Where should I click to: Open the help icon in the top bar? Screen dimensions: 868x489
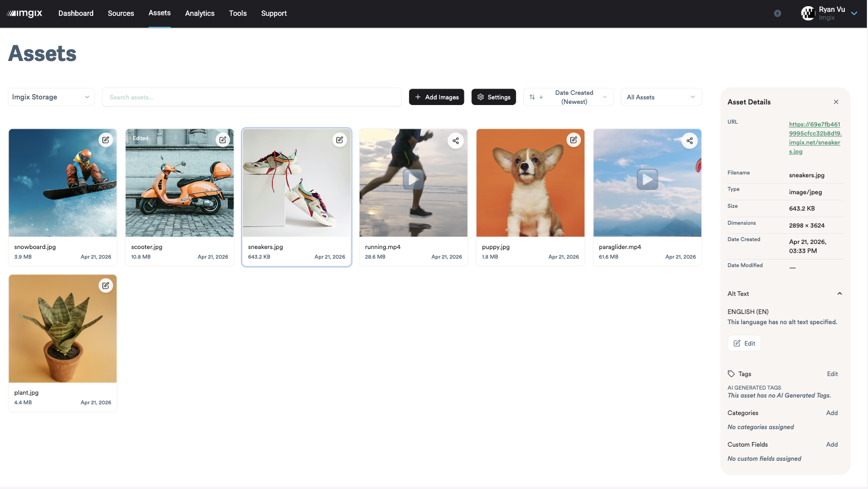777,13
